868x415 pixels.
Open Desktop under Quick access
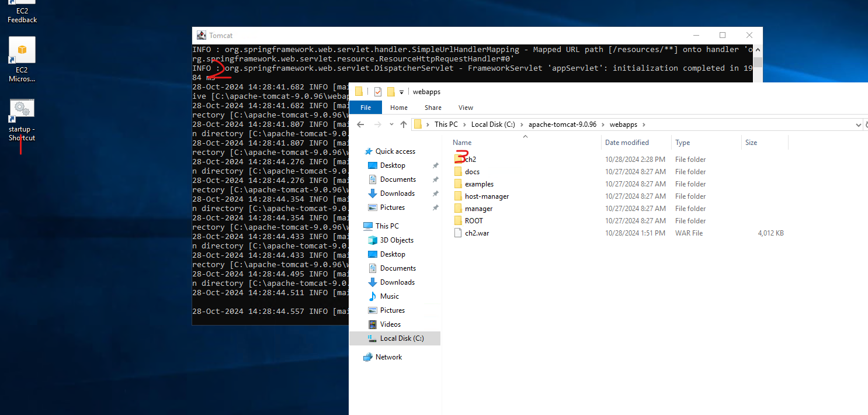coord(393,165)
